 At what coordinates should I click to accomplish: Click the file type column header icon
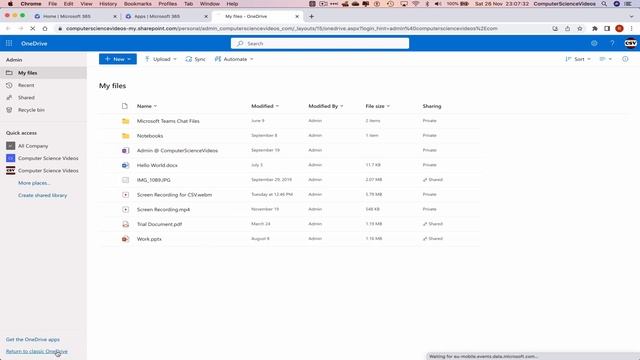(124, 106)
